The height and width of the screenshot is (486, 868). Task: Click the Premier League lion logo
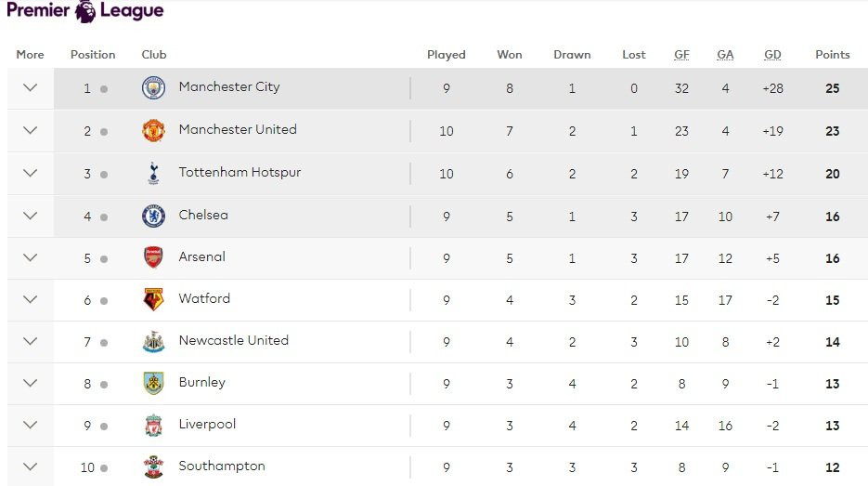click(x=85, y=11)
